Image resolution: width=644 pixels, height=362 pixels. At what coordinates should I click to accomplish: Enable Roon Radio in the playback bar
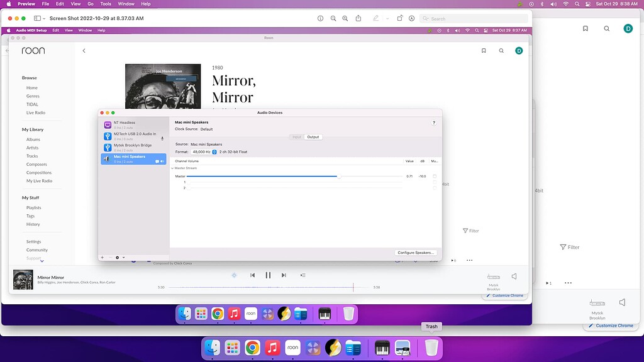[x=234, y=275]
